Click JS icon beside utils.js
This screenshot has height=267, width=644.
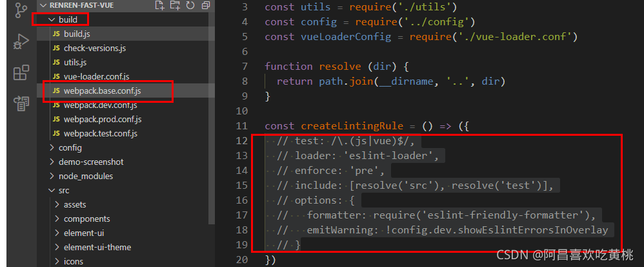tap(56, 62)
